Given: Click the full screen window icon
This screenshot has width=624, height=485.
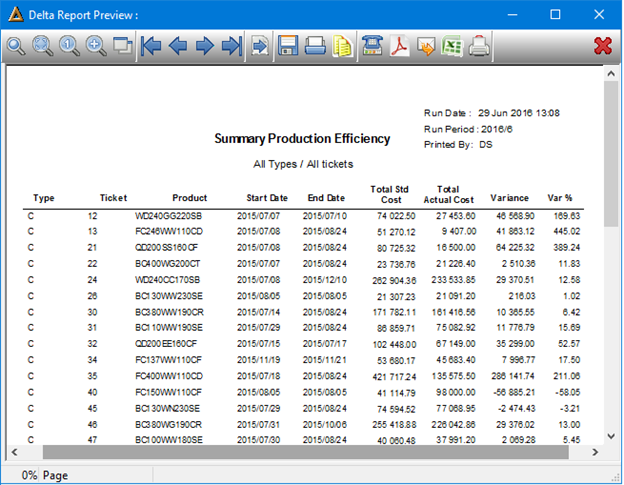Looking at the screenshot, I should [x=122, y=45].
